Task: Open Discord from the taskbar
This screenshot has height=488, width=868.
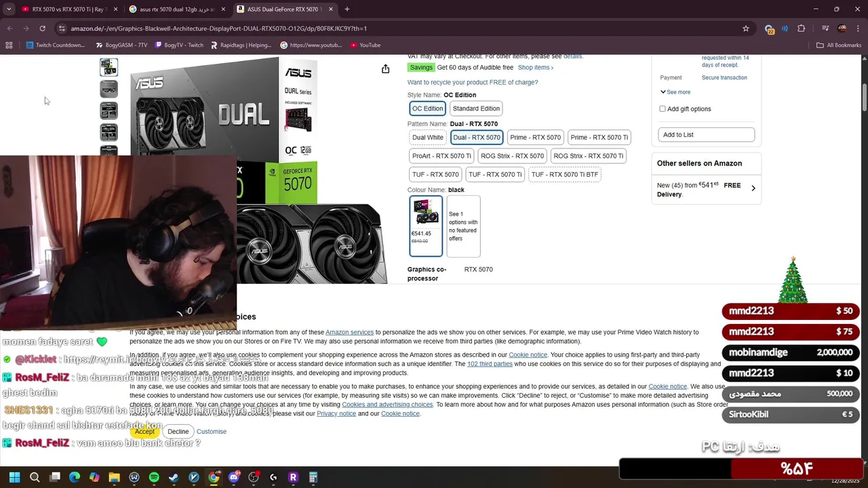Action: (x=234, y=477)
